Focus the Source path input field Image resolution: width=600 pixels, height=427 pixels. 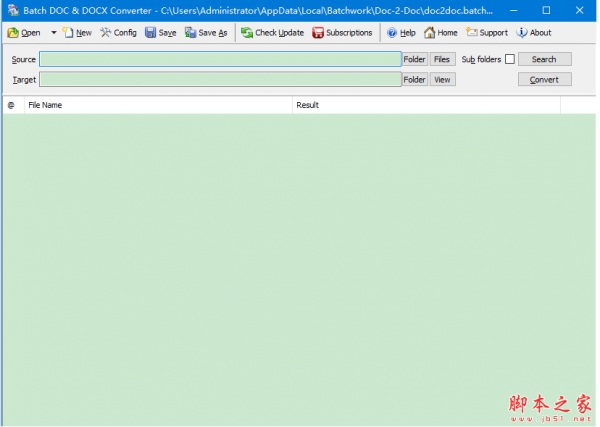(x=220, y=59)
